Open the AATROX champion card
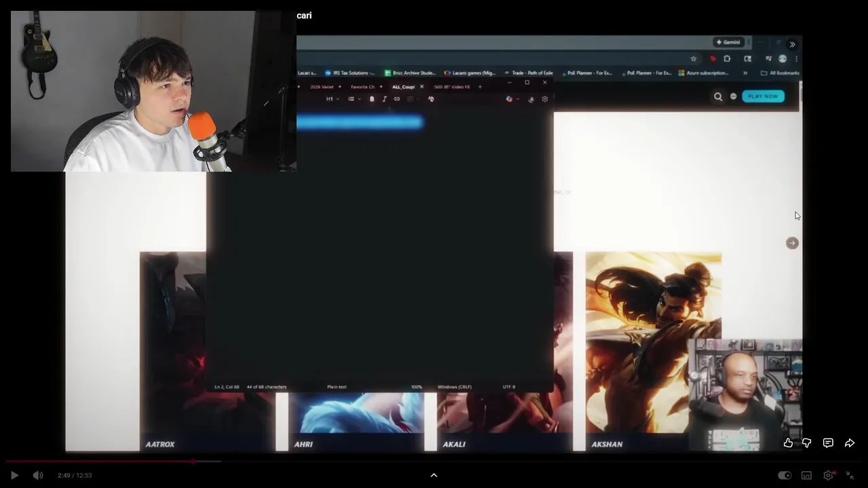 tap(173, 351)
